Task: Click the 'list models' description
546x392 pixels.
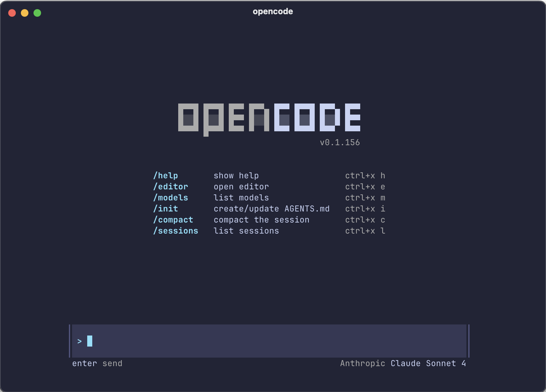Action: click(x=241, y=198)
